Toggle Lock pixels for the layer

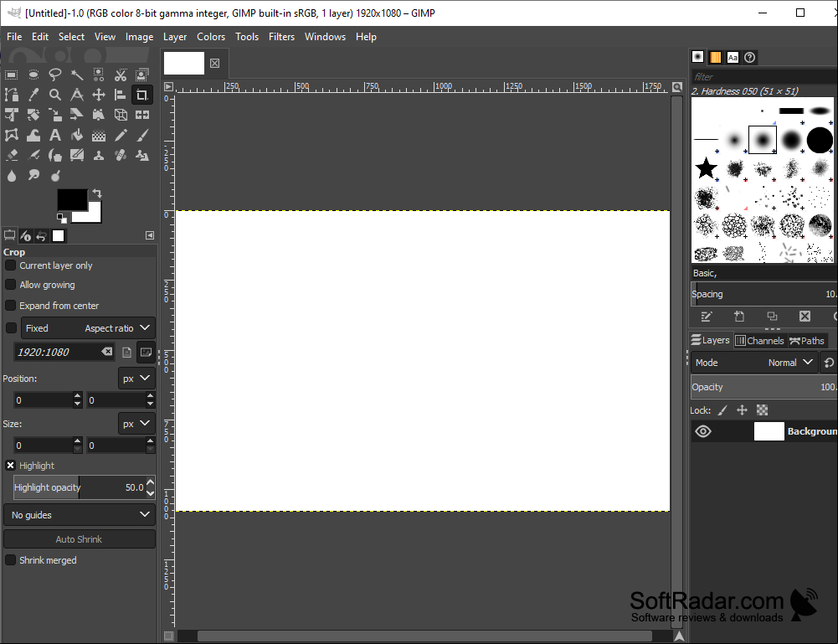pos(722,410)
